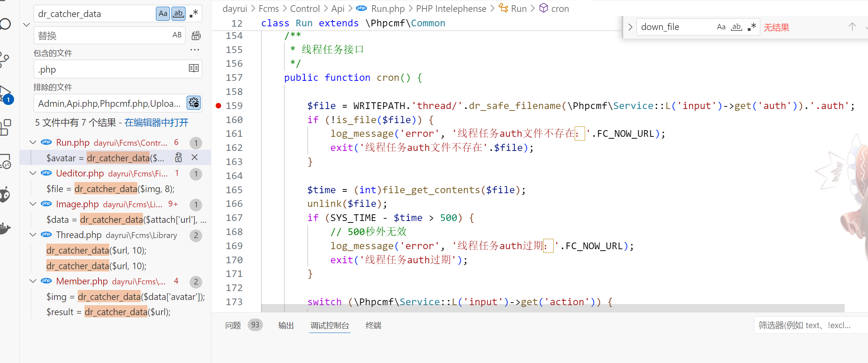Toggle Preserve Case (AB) in replace field
Screen dimensions: 868x363
pos(177,35)
